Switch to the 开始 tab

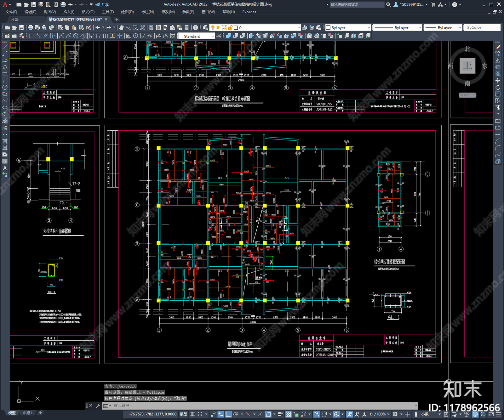tap(15, 20)
